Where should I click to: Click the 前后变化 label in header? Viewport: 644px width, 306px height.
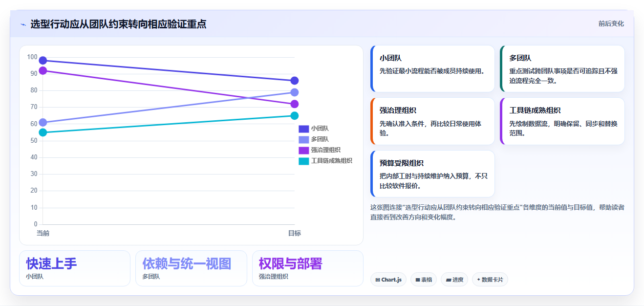[611, 23]
